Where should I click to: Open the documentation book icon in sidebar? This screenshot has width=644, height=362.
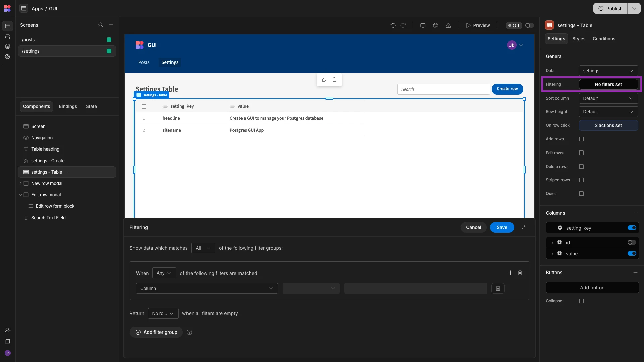pyautogui.click(x=8, y=342)
